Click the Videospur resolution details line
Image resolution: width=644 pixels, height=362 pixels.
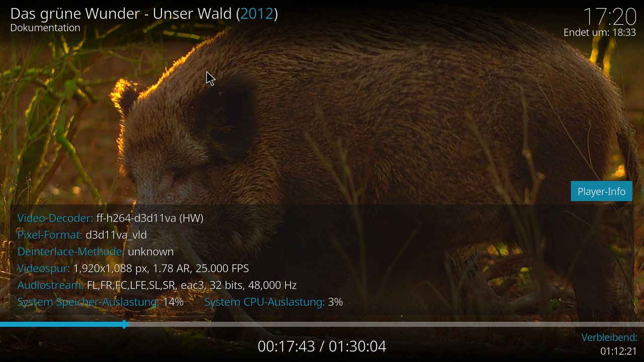[x=133, y=268]
